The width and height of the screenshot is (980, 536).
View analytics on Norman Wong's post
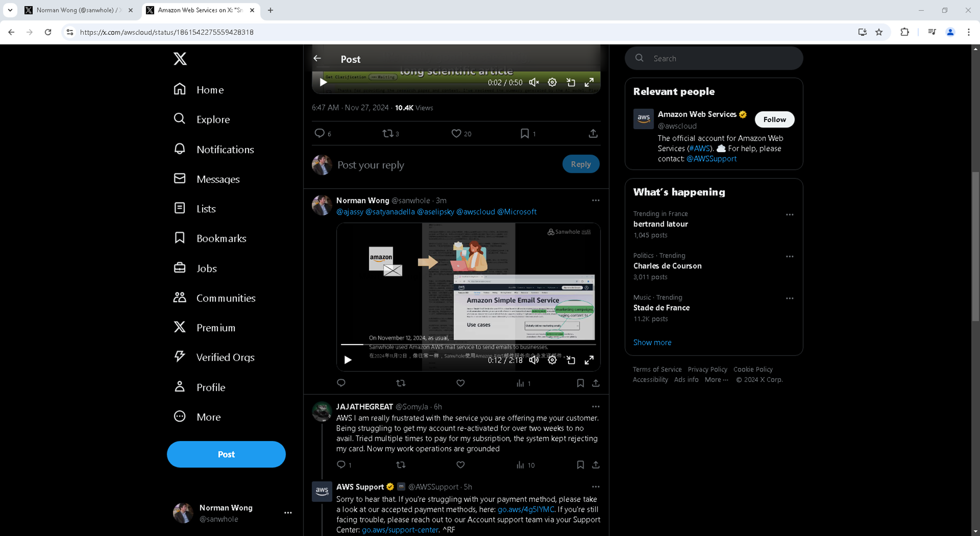pos(523,383)
